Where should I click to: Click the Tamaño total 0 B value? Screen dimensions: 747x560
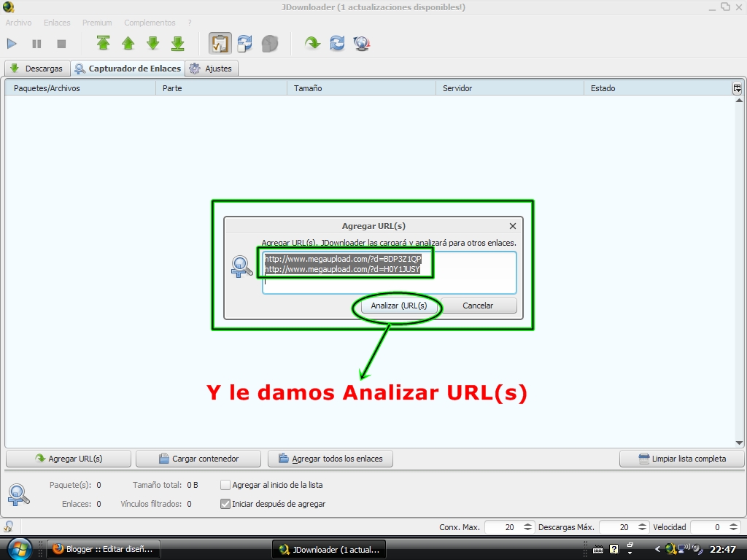click(x=192, y=485)
